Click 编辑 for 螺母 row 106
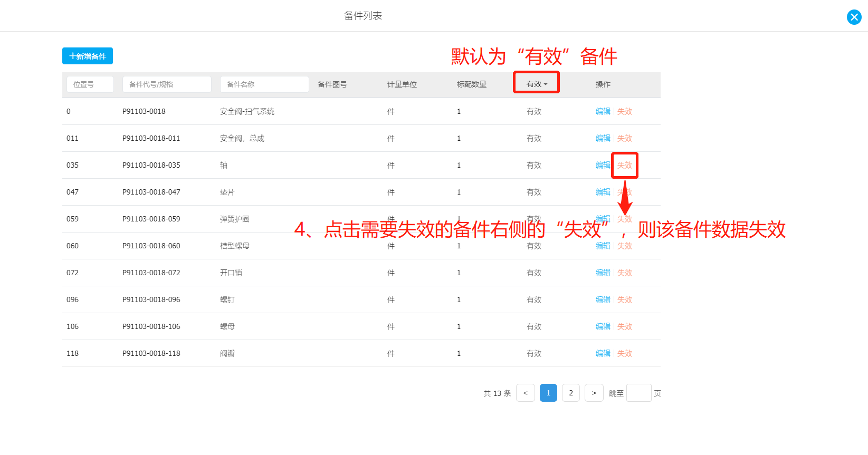868x455 pixels. [603, 326]
